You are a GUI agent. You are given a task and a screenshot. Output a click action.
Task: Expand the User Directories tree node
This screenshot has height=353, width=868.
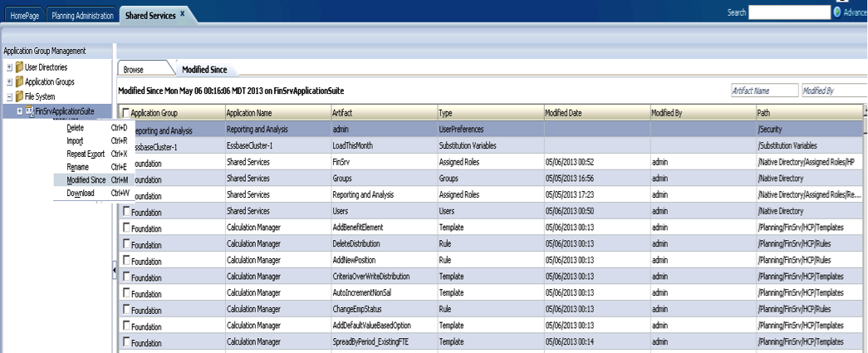click(9, 67)
